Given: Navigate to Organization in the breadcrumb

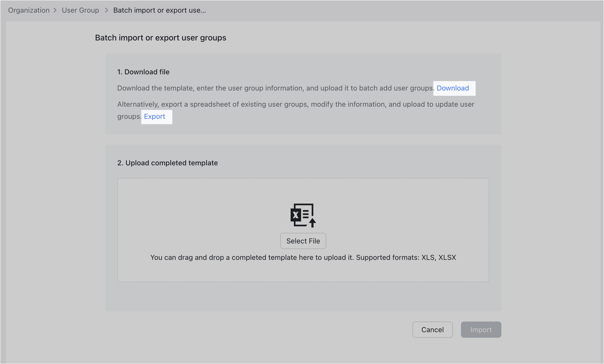Looking at the screenshot, I should [29, 10].
